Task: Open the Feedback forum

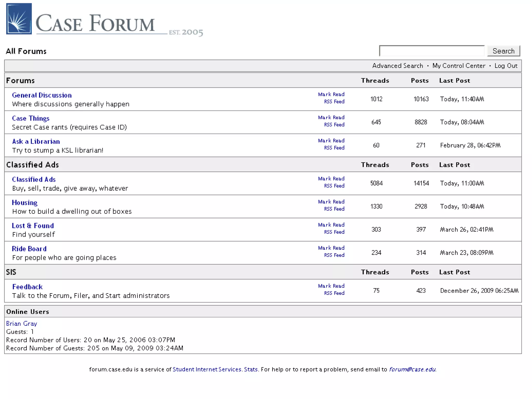Action: pyautogui.click(x=28, y=287)
